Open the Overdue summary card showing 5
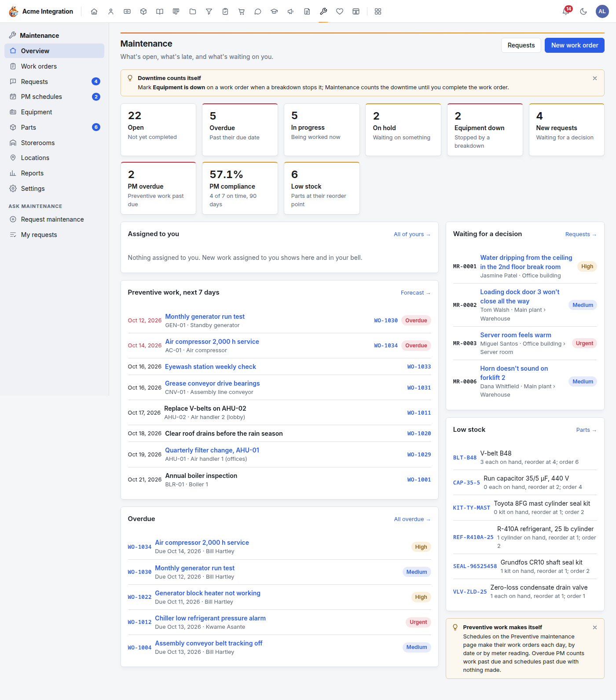This screenshot has width=616, height=700. coord(240,130)
